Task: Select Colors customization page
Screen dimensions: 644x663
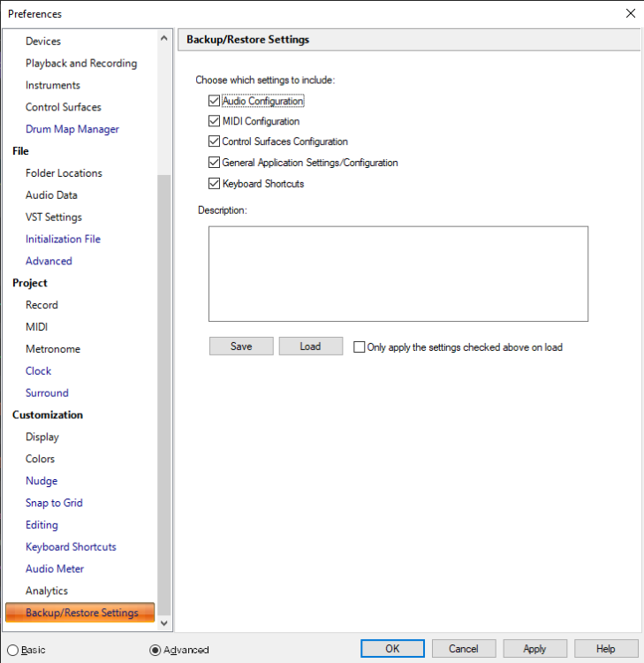Action: coord(40,459)
